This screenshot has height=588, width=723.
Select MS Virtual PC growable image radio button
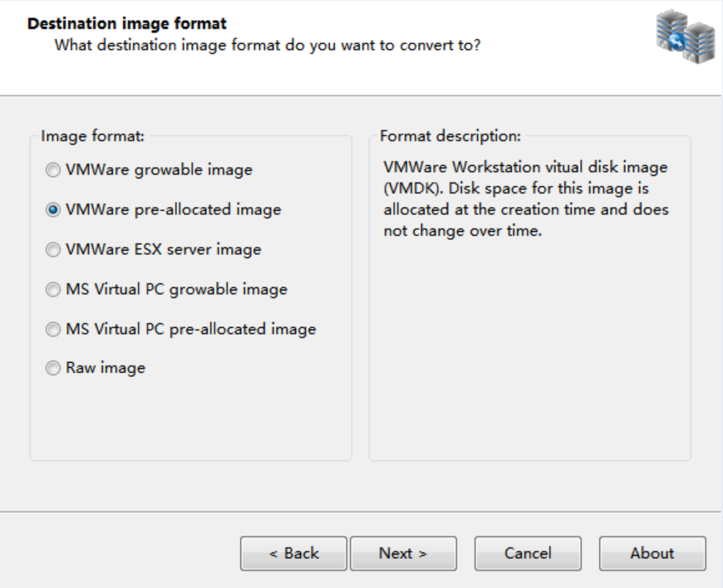coord(53,290)
